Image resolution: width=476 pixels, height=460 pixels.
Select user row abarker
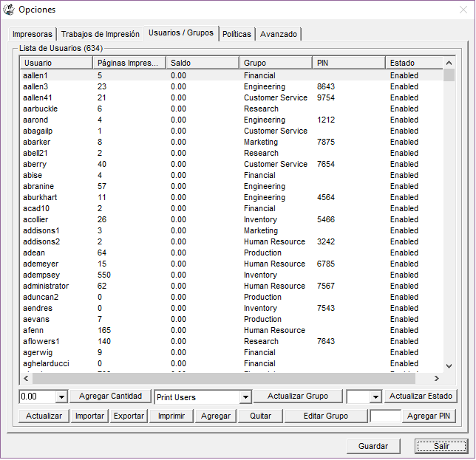click(231, 142)
